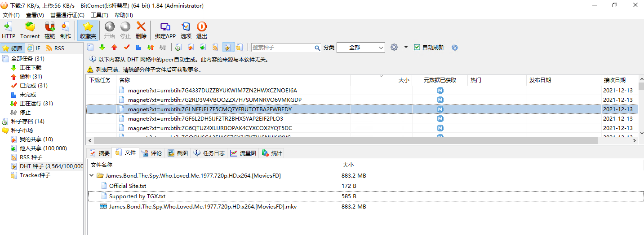Click the HTTP download toolbar button
644x235 pixels.
(x=9, y=30)
